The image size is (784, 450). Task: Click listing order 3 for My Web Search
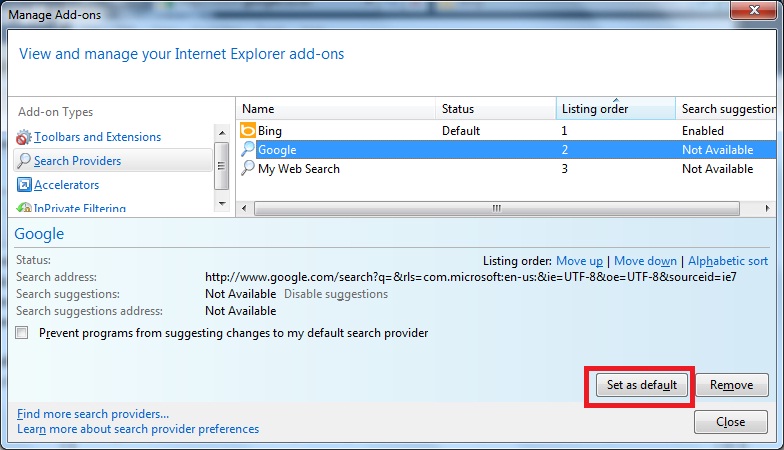564,168
